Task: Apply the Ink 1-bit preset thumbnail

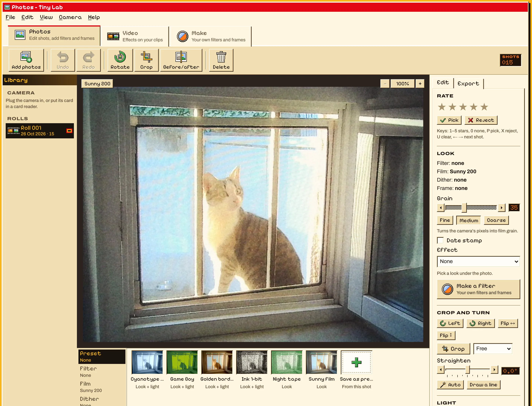Action: pyautogui.click(x=252, y=362)
